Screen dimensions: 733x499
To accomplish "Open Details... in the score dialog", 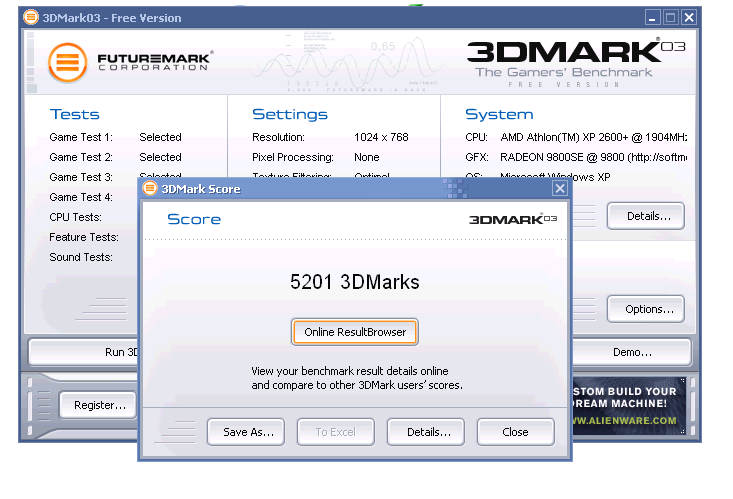I will 426,432.
